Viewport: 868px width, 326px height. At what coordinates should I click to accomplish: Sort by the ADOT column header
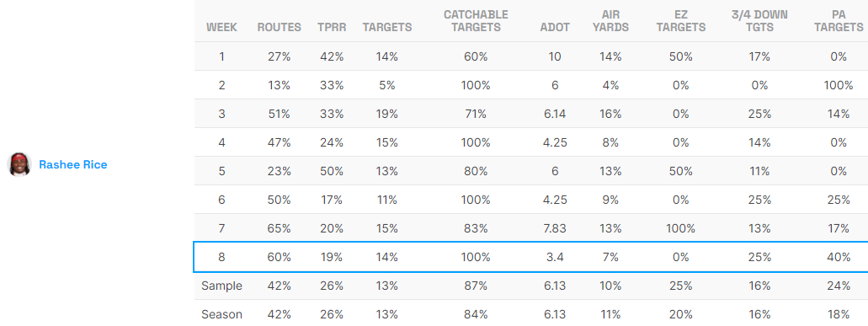[x=555, y=27]
